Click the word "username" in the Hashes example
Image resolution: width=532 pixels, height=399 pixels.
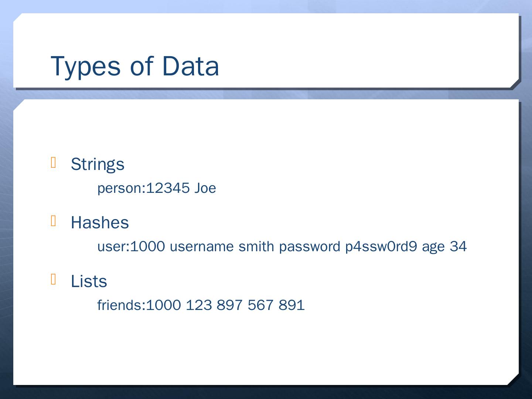coord(202,246)
